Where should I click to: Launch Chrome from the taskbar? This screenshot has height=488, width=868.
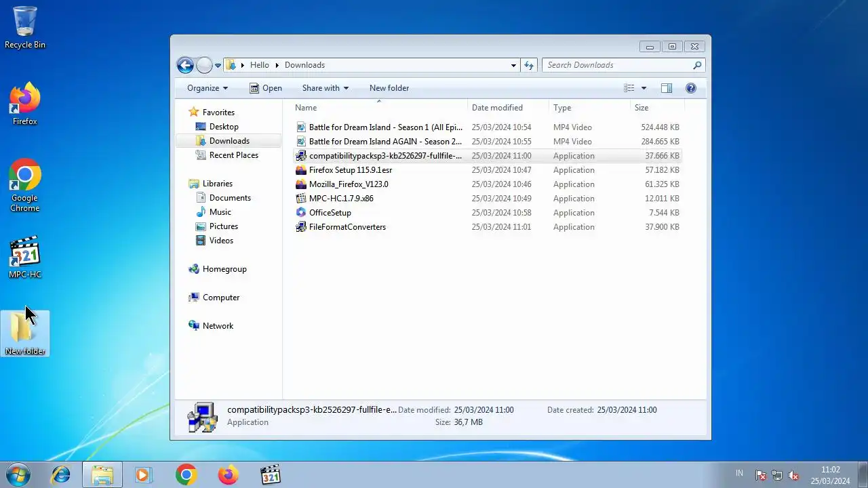point(186,475)
